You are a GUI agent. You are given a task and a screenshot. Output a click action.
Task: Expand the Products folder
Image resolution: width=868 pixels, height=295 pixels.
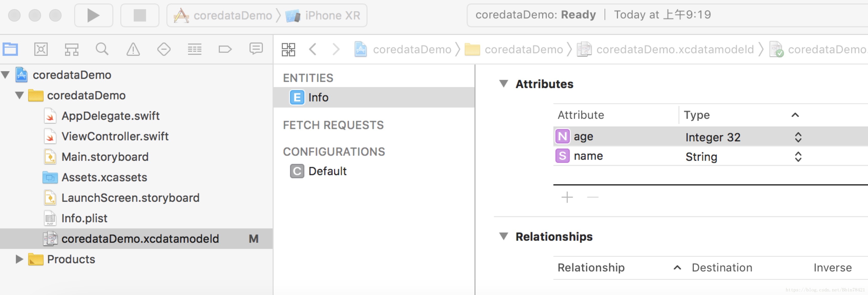point(19,259)
